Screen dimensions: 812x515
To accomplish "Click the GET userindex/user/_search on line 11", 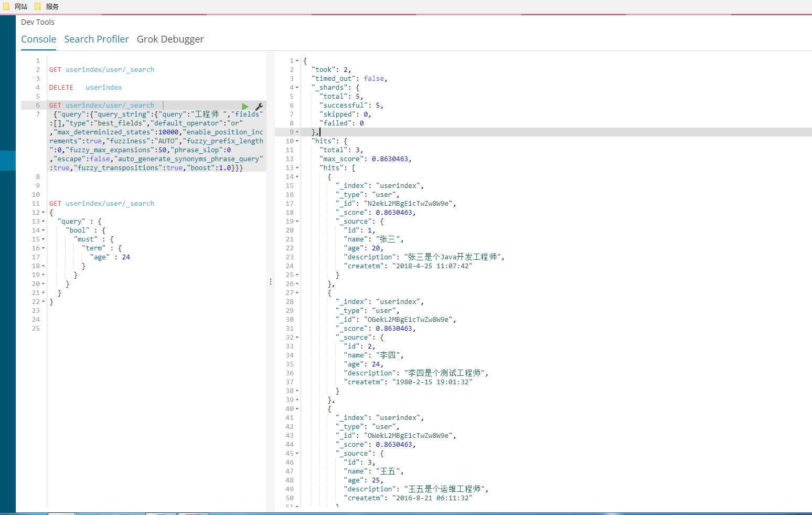I will (102, 204).
